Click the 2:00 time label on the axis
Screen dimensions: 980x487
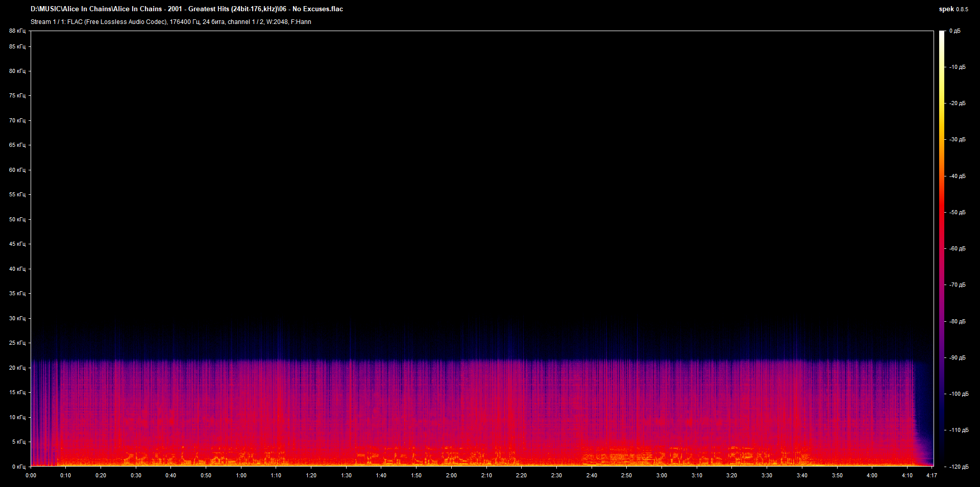451,475
